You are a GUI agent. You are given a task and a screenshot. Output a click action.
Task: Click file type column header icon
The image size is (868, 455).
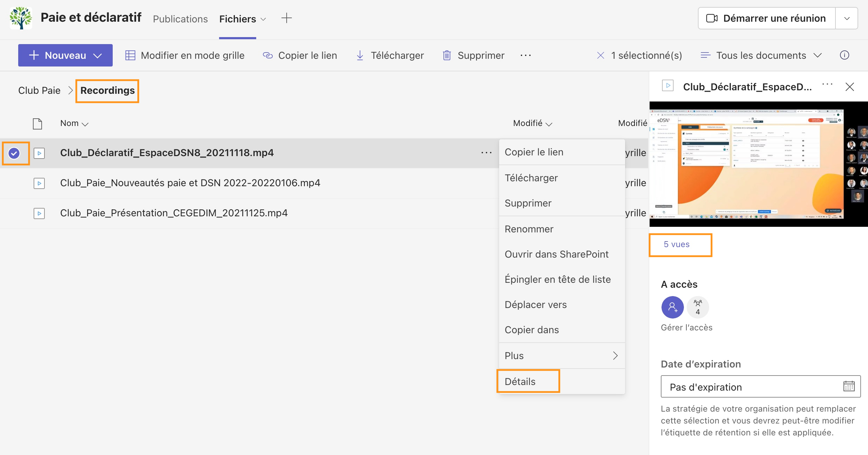click(x=37, y=124)
